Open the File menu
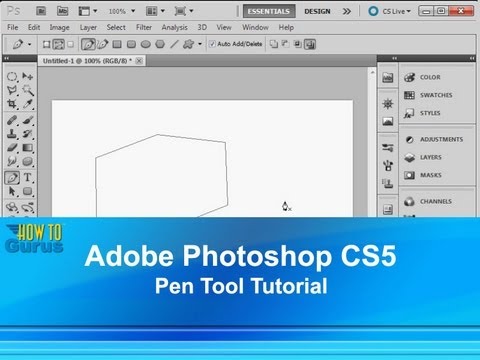480x360 pixels. (x=13, y=27)
